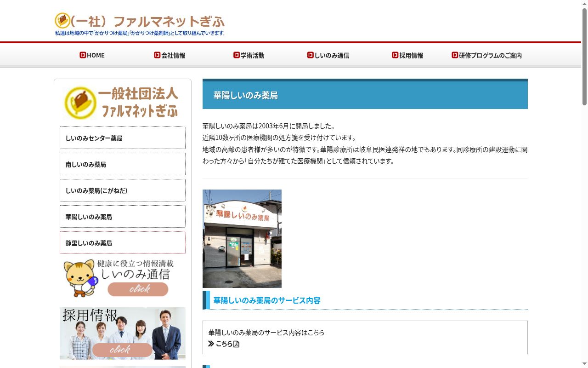
Task: Open 研修プログラムのご案内 menu item
Action: (x=486, y=55)
